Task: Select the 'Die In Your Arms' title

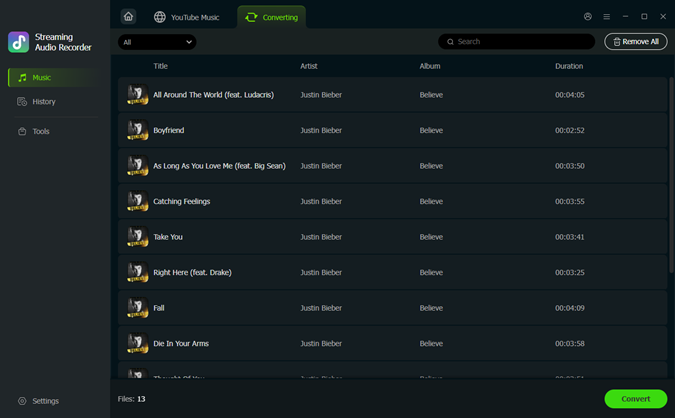Action: (x=181, y=344)
